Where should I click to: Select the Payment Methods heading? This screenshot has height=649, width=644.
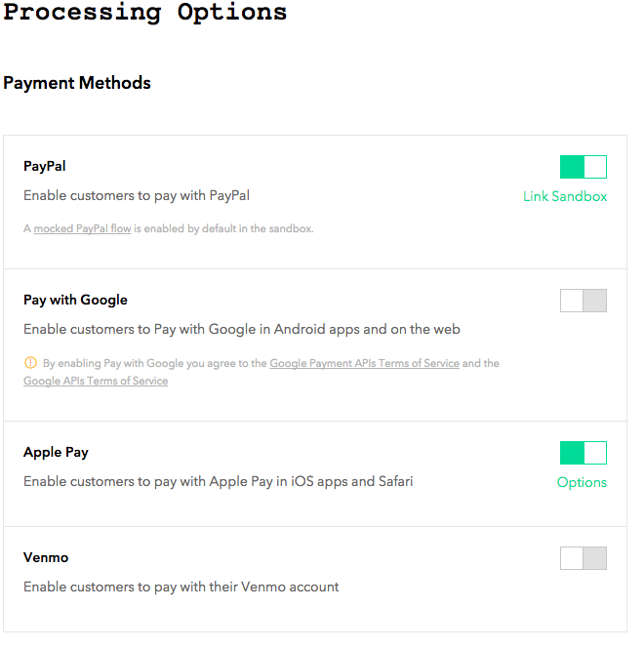[x=77, y=83]
